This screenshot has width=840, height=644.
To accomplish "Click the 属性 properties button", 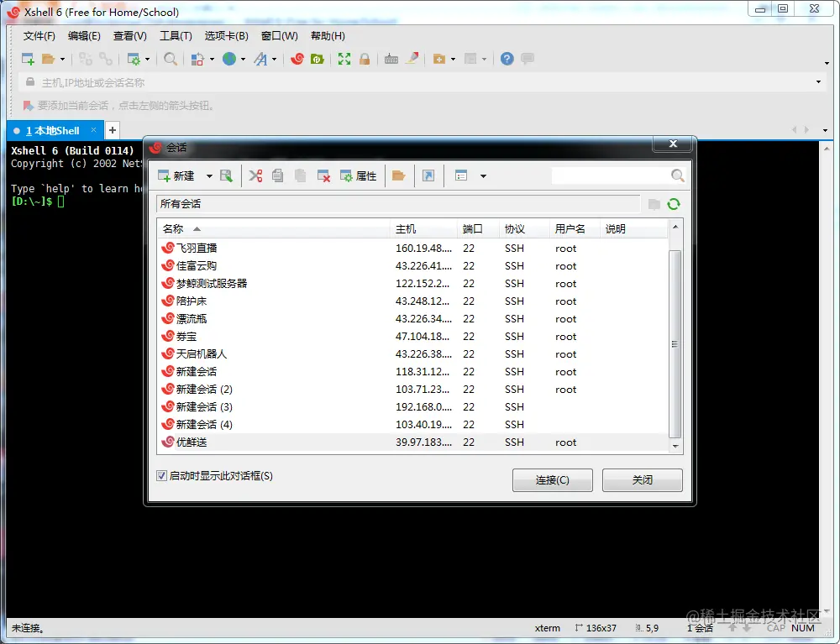I will 359,175.
